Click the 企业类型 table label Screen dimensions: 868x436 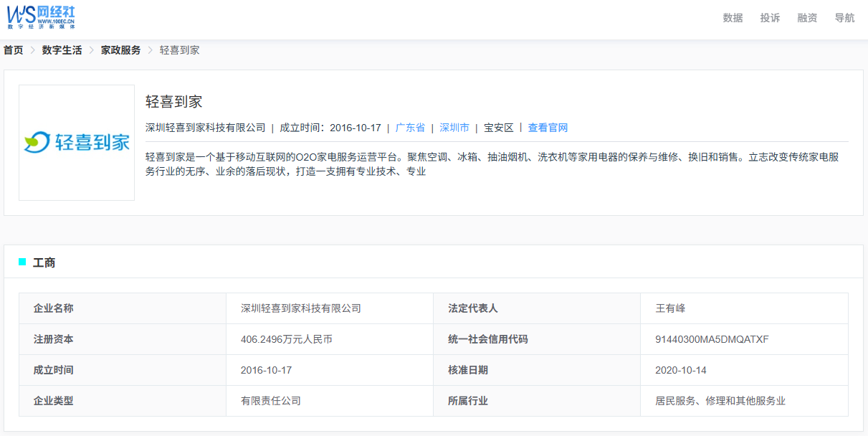pos(53,401)
